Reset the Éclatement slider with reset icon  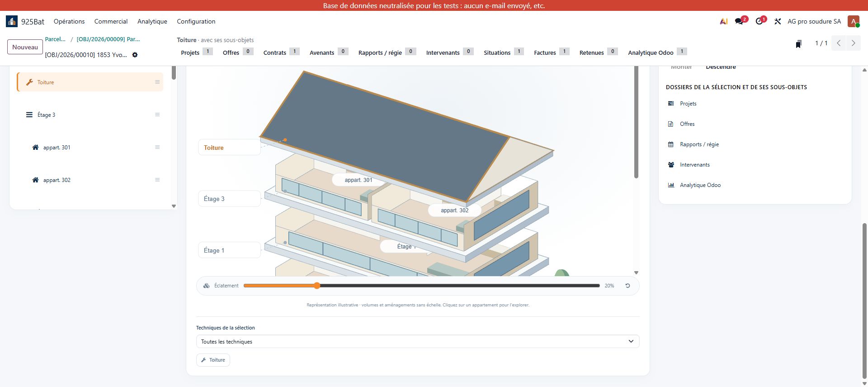[x=627, y=286]
